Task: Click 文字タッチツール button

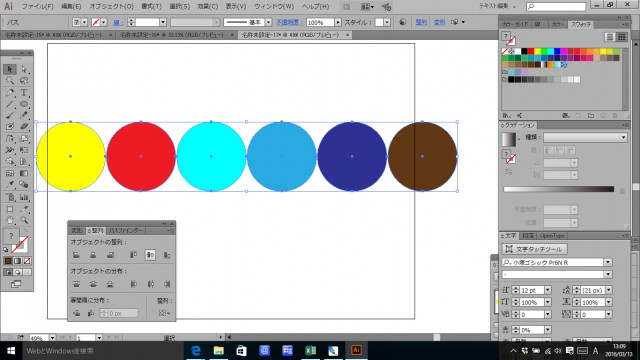Action: coord(534,249)
